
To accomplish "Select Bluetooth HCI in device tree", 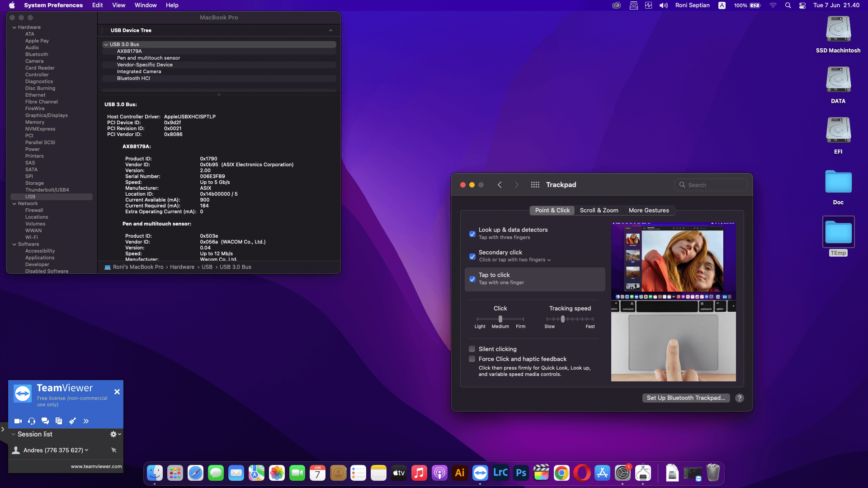I will tap(219, 78).
